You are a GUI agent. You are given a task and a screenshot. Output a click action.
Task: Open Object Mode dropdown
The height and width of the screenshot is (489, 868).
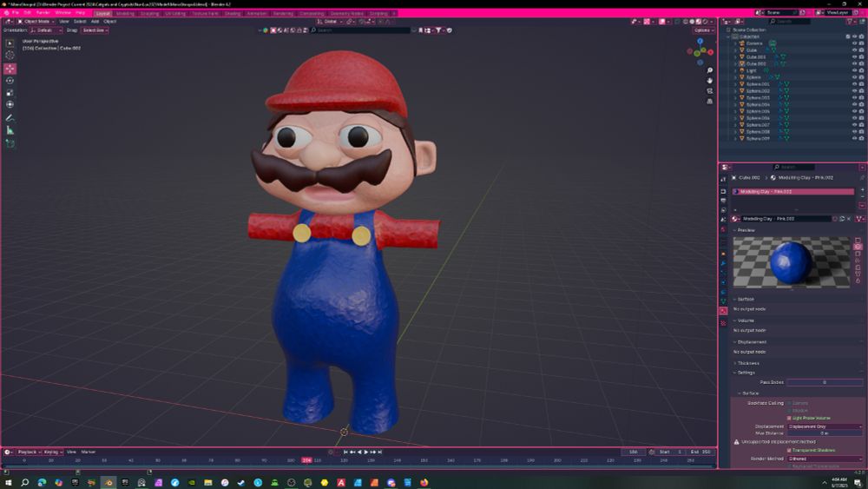click(36, 22)
